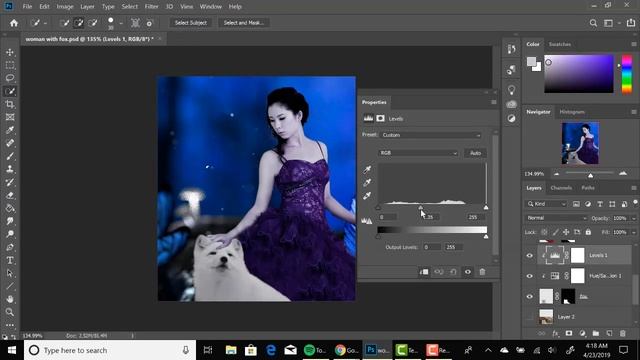Click the gray point eyedropper in Levels

tap(367, 182)
